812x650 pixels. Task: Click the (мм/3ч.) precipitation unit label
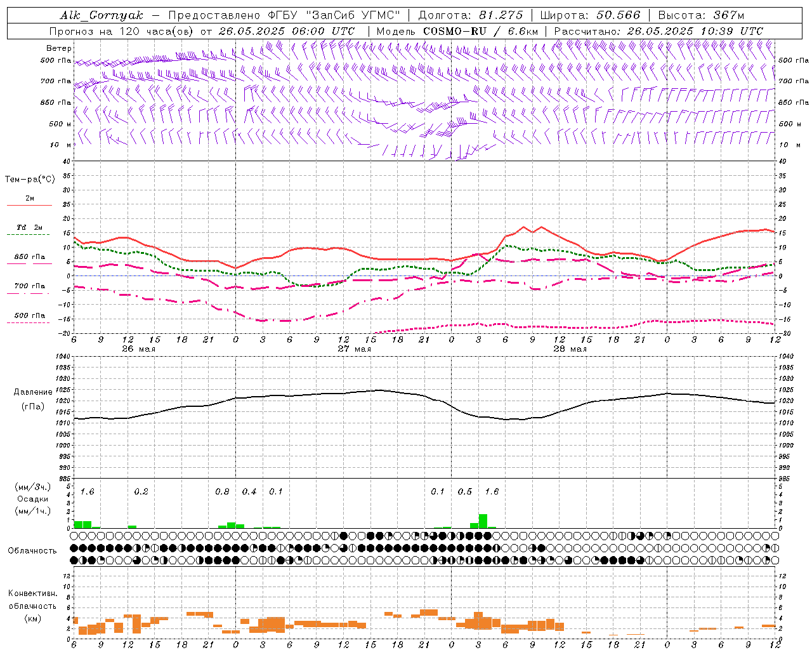click(x=32, y=487)
